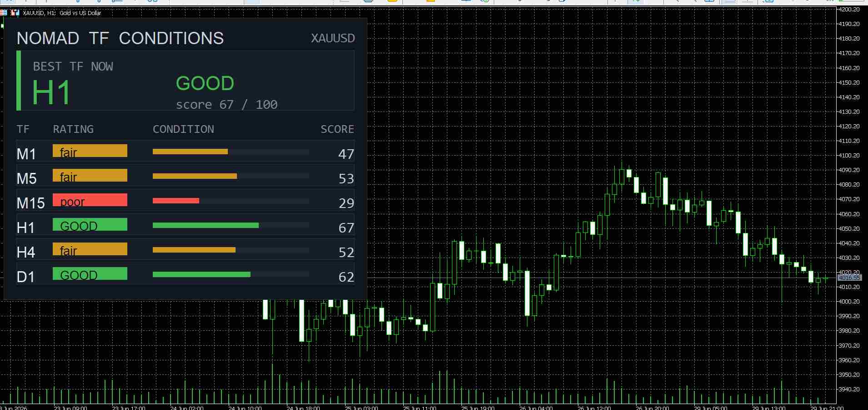Click the chart title 'XAUUSD, H1: Gold vs US Dollar'

62,13
